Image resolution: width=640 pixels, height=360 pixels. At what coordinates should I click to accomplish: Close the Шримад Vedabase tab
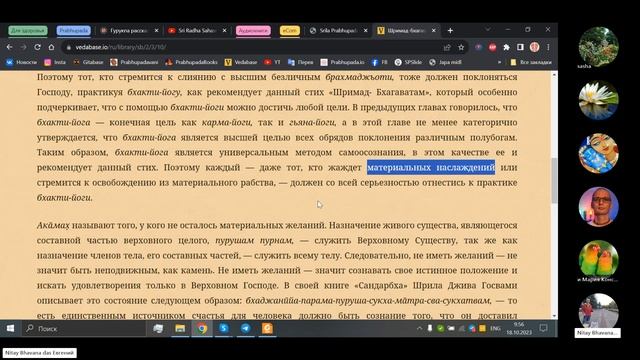[x=434, y=31]
